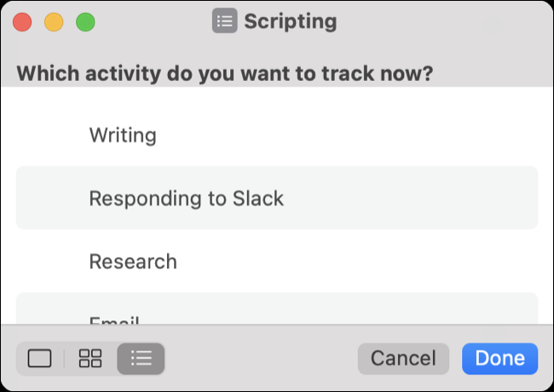Image resolution: width=554 pixels, height=392 pixels.
Task: Select the list view icon
Action: 141,359
